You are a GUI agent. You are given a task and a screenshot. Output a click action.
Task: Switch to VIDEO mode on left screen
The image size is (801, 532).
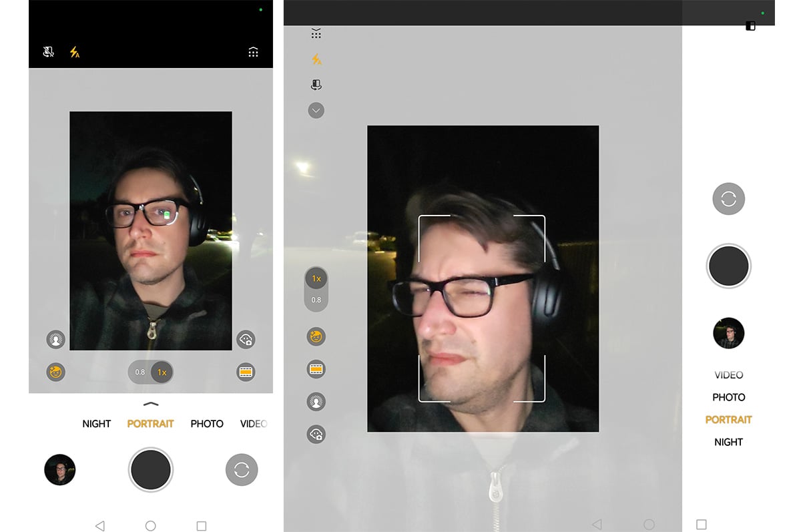click(x=254, y=424)
